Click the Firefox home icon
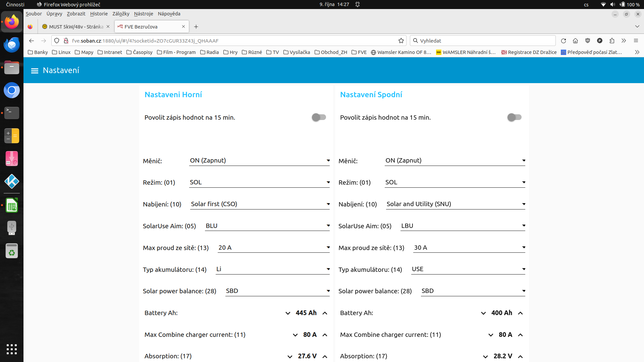The height and width of the screenshot is (362, 644). (576, 41)
